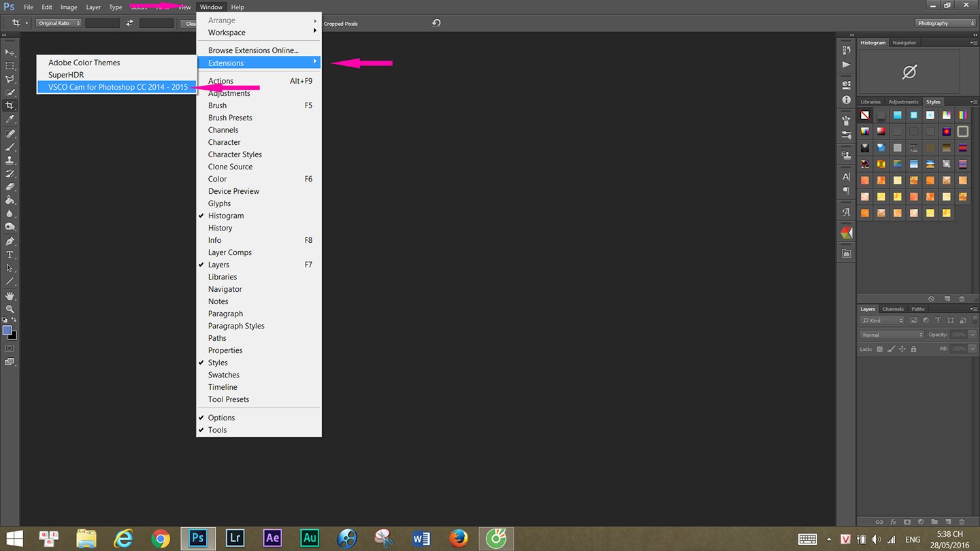Screen dimensions: 980x551
Task: Swap crop width and height values
Action: (x=129, y=23)
